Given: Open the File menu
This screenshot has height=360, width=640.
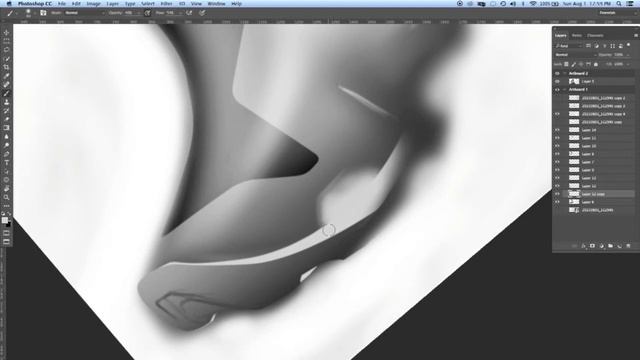Looking at the screenshot, I should coord(62,4).
